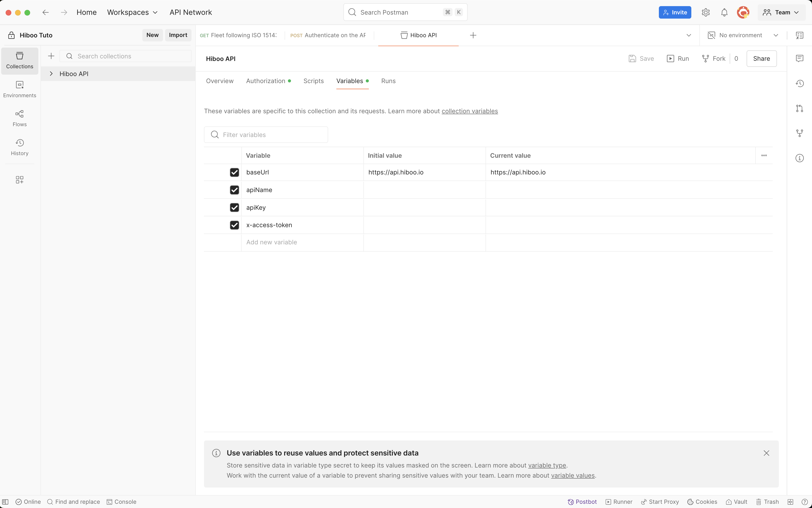Open the collection variables link
The height and width of the screenshot is (508, 812).
(470, 111)
